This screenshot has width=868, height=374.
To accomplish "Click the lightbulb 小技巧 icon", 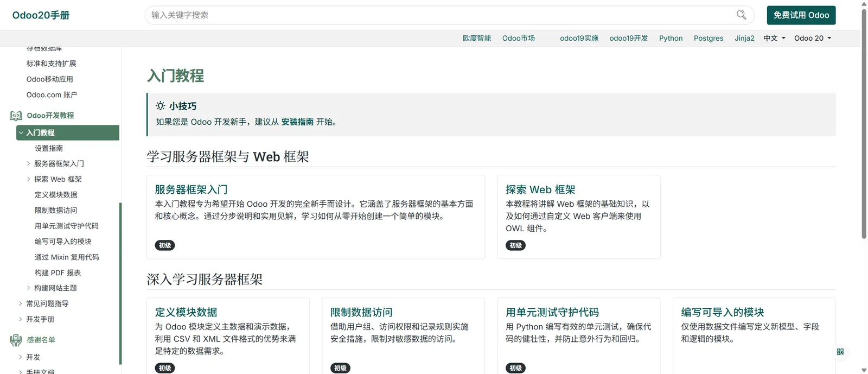I will [161, 106].
